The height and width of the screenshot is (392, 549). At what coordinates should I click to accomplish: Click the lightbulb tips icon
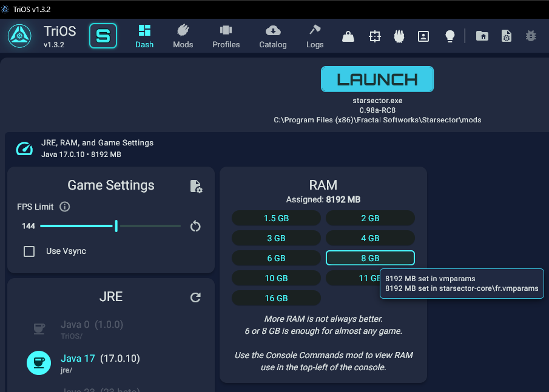450,36
